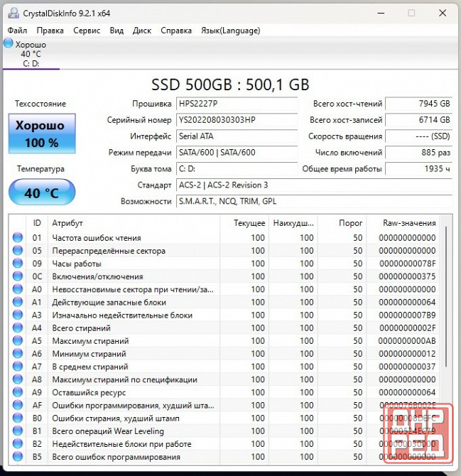This screenshot has width=461, height=476.
Task: Click the Прошивка field HPS2227P
Action: [237, 104]
